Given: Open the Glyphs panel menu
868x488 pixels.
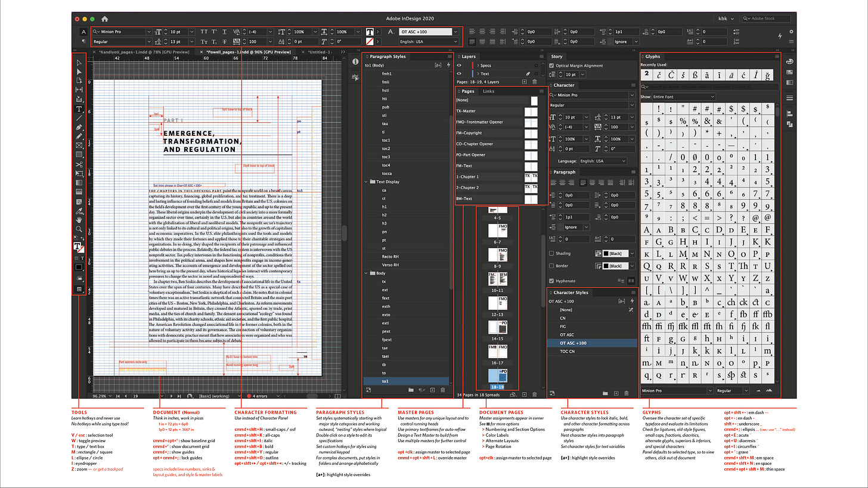Looking at the screenshot, I should pyautogui.click(x=777, y=57).
